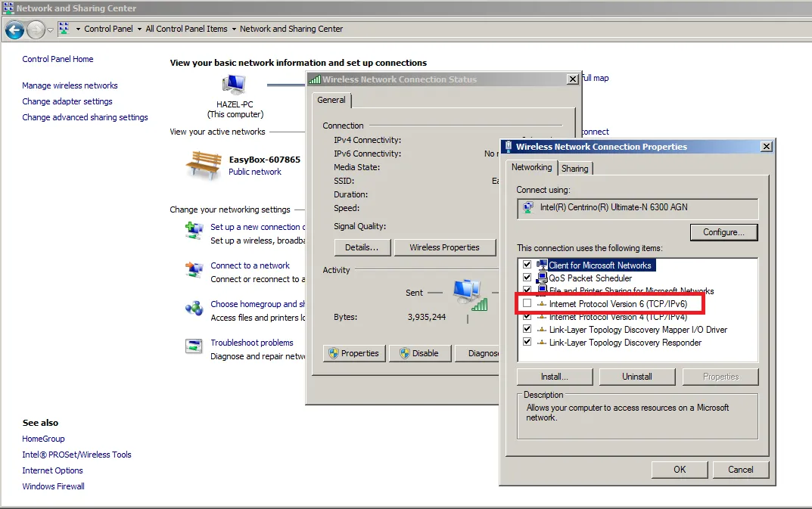The height and width of the screenshot is (509, 812).
Task: Click Cancel in Connection Properties dialog
Action: point(741,470)
